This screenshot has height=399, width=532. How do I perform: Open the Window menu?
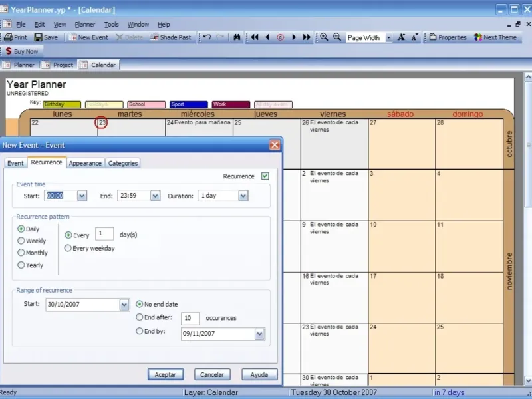(x=138, y=25)
